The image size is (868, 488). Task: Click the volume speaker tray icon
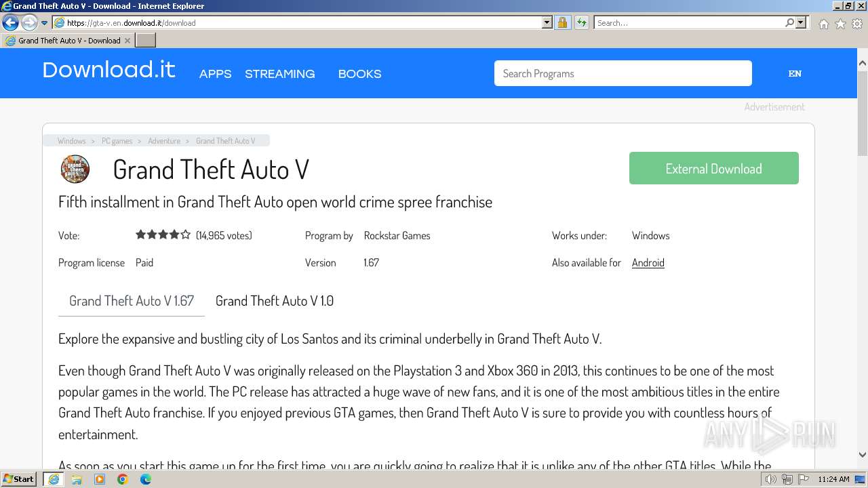pos(770,479)
